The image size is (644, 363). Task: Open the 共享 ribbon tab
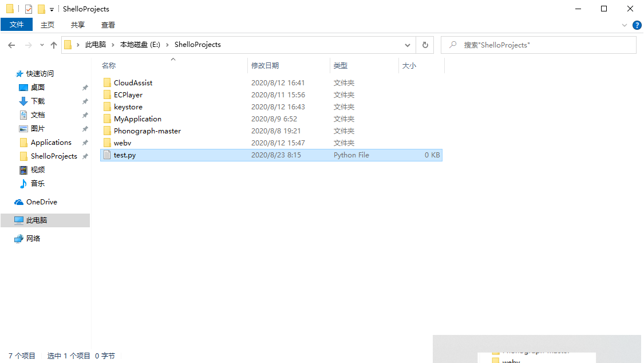[78, 25]
